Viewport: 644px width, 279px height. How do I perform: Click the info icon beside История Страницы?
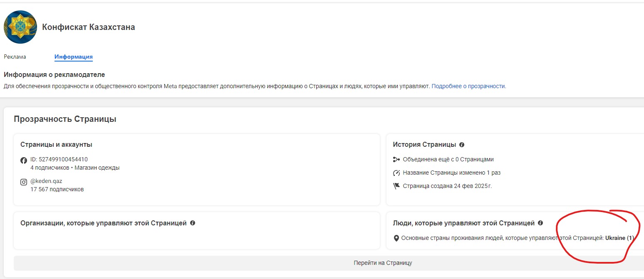pos(462,145)
